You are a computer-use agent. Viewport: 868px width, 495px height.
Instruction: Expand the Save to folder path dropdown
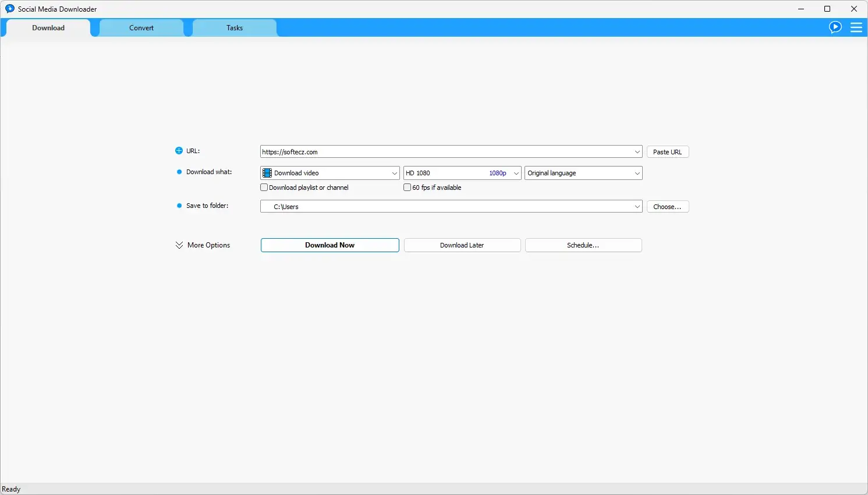[637, 207]
